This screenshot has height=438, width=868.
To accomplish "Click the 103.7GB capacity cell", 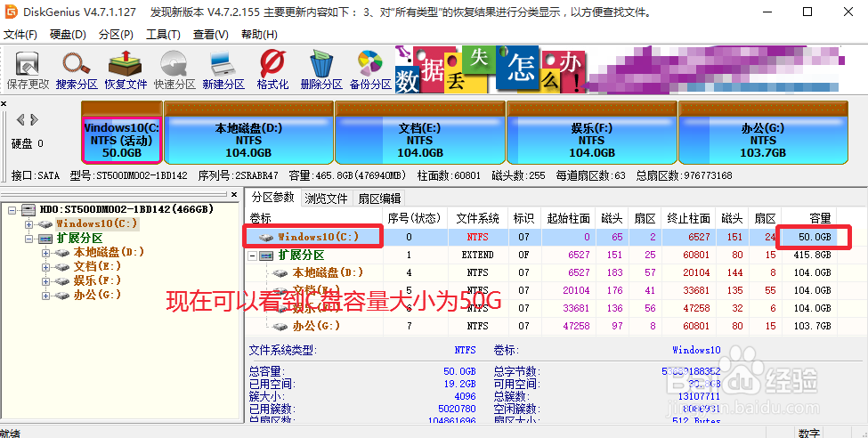I will (x=812, y=326).
